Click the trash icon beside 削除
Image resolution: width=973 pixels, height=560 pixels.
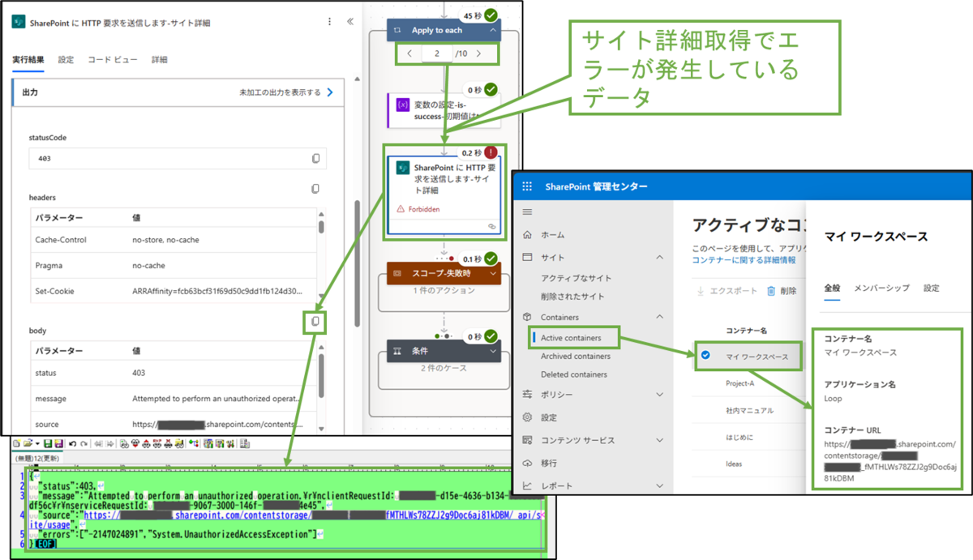(x=771, y=291)
